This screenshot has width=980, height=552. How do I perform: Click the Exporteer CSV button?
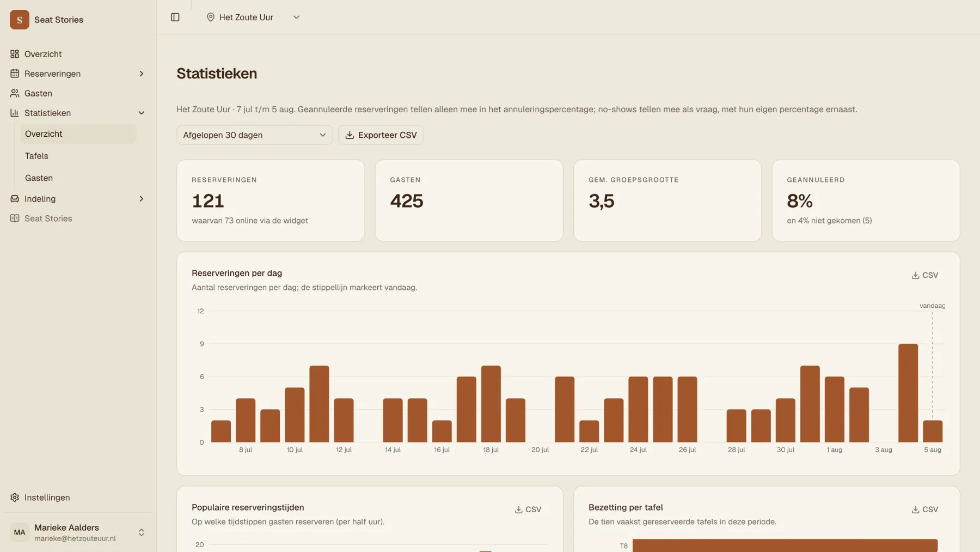click(381, 135)
